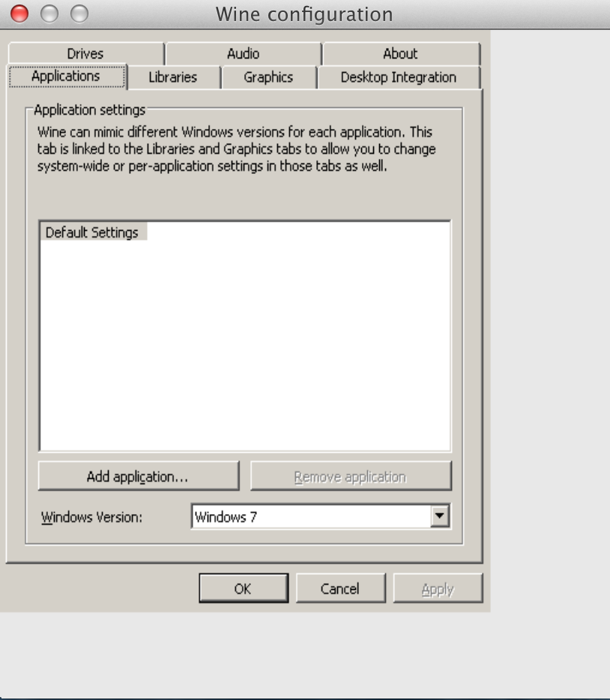The image size is (610, 700).
Task: Open the Graphics tab
Action: coord(268,77)
